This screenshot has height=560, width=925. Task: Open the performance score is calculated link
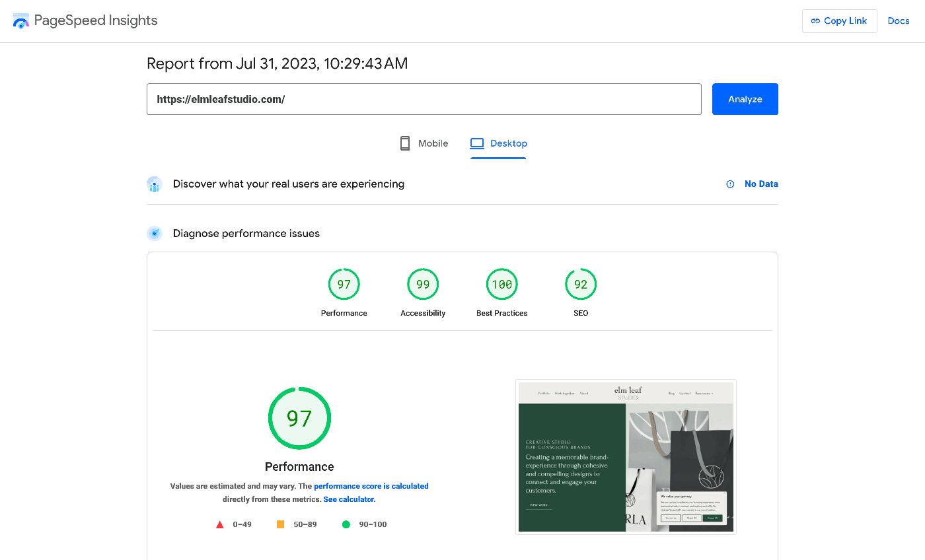pyautogui.click(x=371, y=486)
